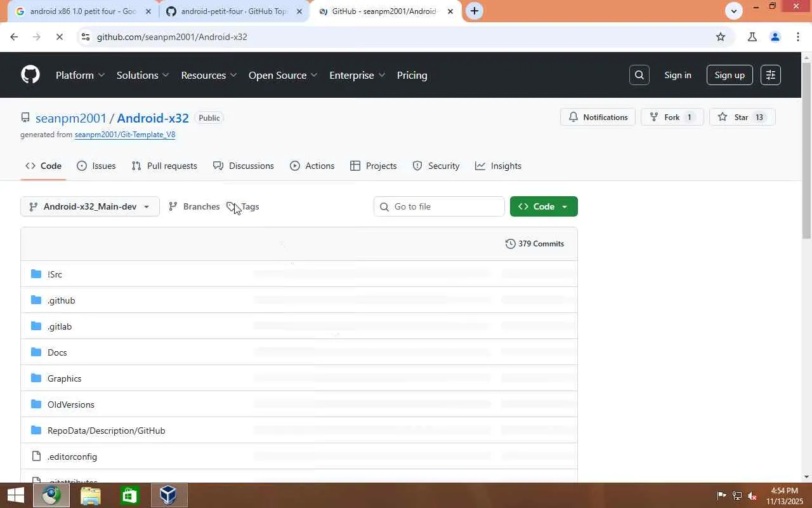Open the seanpm2001/Git-Template_V8 template link
This screenshot has width=812, height=508.
pos(125,135)
